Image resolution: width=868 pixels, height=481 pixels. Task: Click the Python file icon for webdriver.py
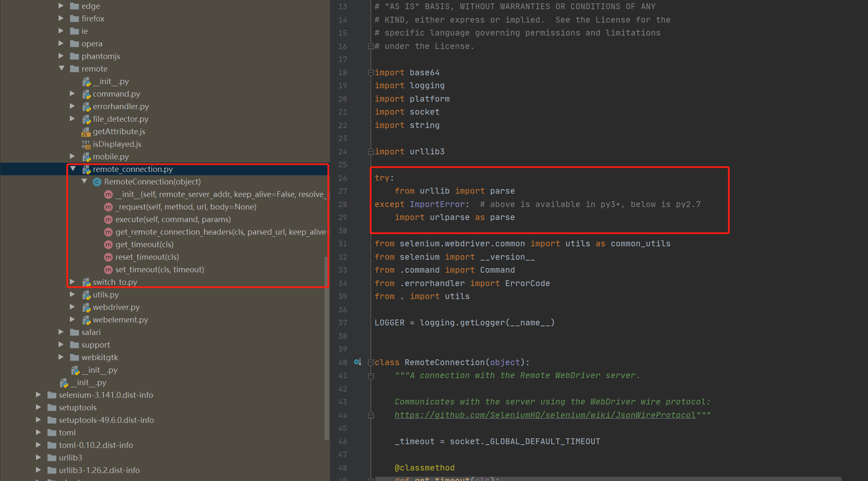tap(87, 307)
